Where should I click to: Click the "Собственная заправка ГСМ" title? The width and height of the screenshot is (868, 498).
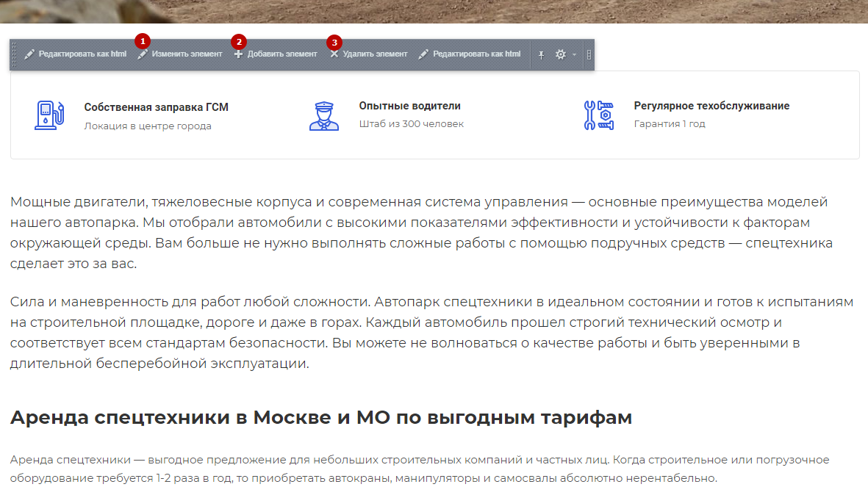click(x=156, y=107)
